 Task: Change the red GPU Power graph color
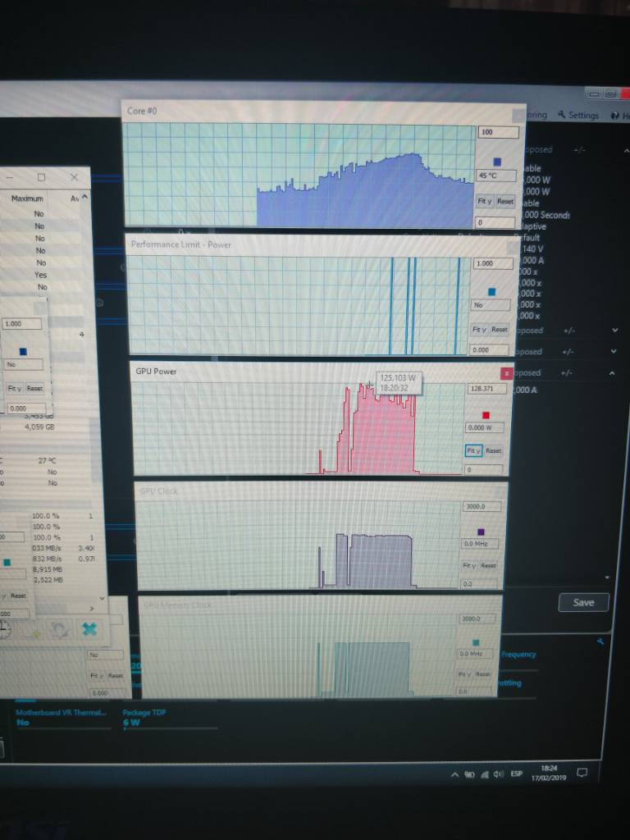pyautogui.click(x=486, y=415)
